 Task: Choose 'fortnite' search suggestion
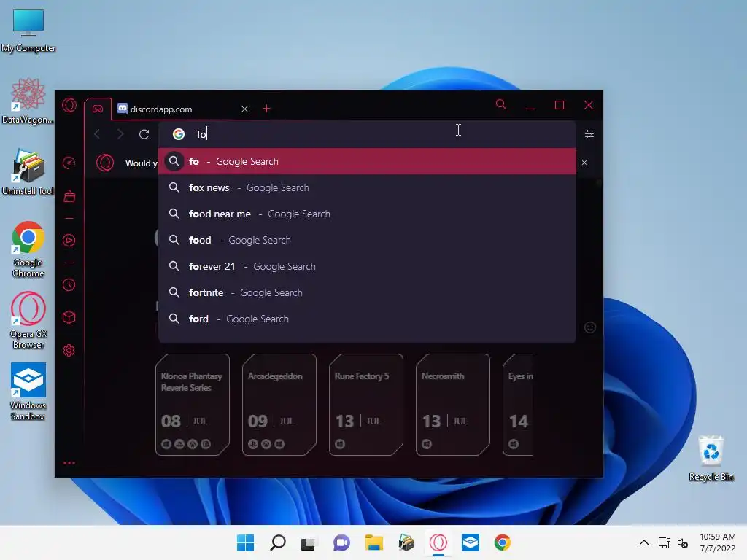click(367, 292)
